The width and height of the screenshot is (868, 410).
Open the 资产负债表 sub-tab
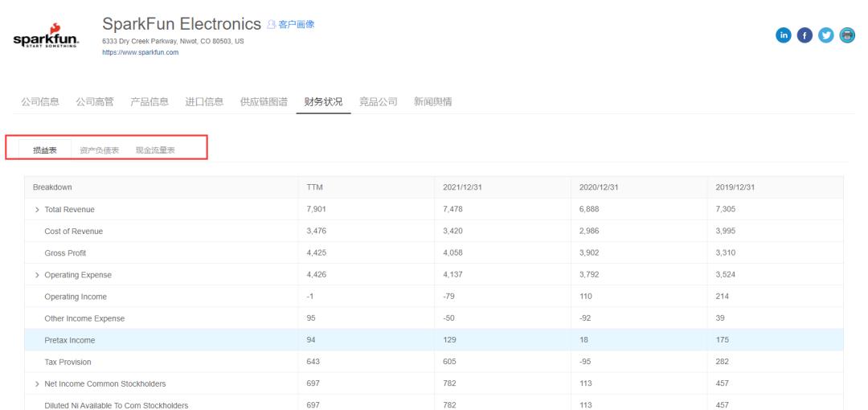point(99,150)
